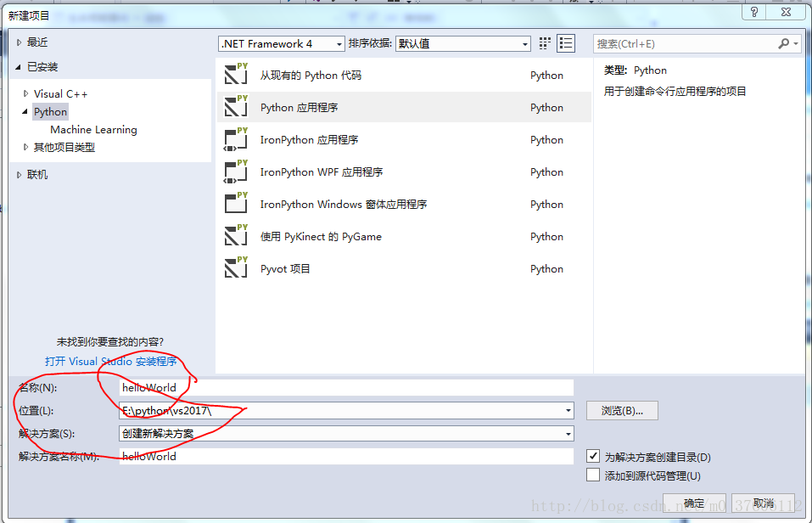The width and height of the screenshot is (812, 523).
Task: Open the dialog help question mark
Action: [754, 12]
